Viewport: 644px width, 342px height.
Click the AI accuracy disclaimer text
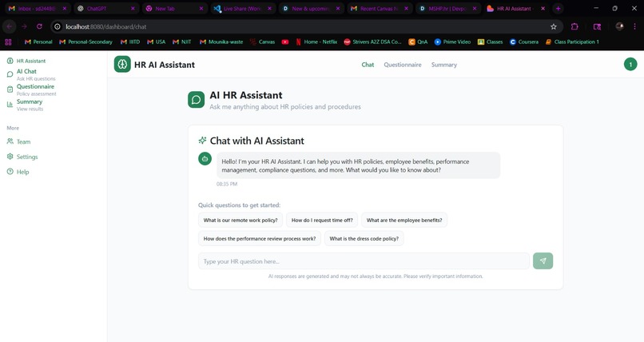tap(376, 276)
